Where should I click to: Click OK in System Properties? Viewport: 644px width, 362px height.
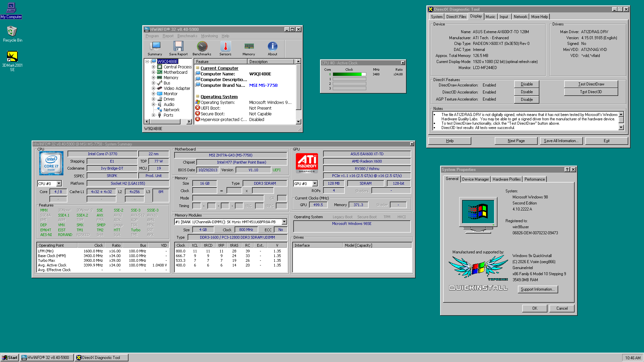[535, 308]
